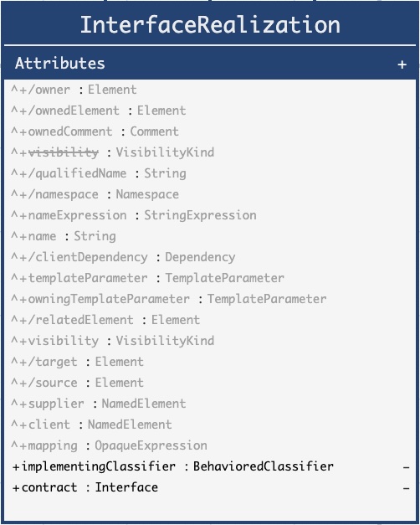Select the InterfaceRealization class title
This screenshot has height=525, width=420.
pos(210,25)
